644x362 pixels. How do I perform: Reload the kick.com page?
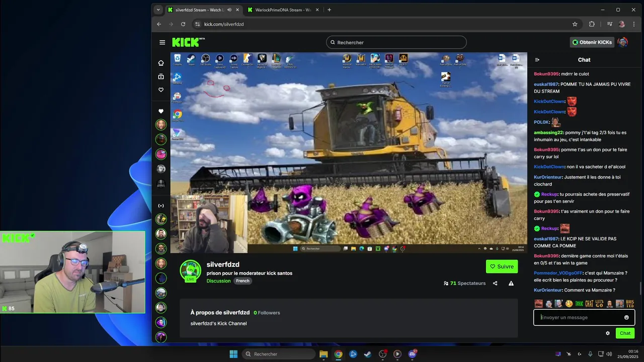point(183,24)
